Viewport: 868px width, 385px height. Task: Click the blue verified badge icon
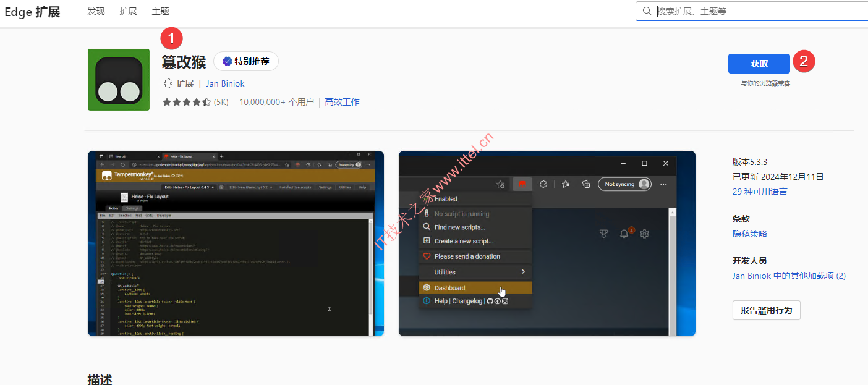227,61
